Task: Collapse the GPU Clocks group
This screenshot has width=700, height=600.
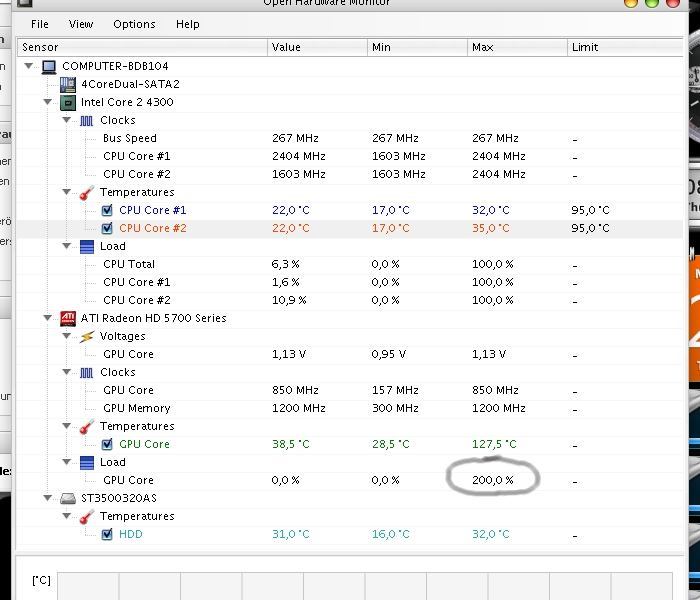Action: (67, 372)
